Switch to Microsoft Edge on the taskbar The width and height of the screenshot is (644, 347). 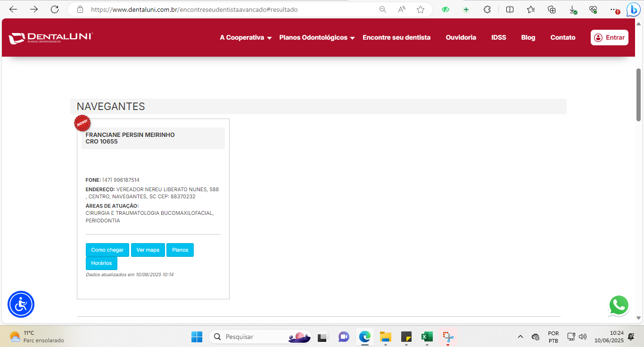pyautogui.click(x=365, y=337)
